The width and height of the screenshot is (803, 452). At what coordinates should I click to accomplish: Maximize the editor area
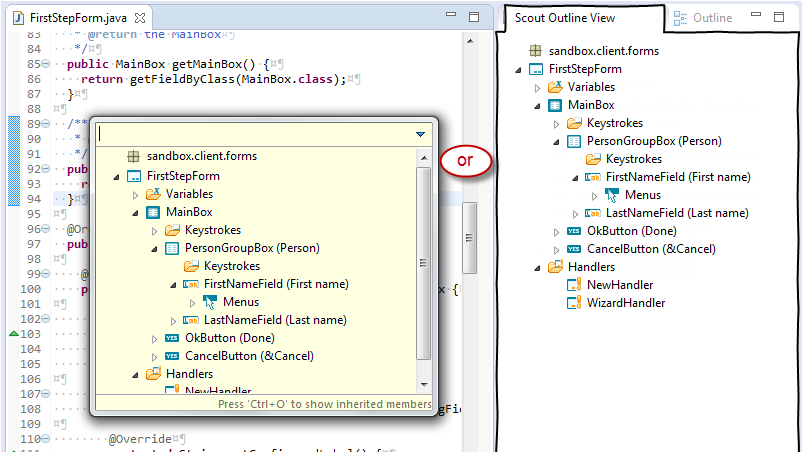tap(474, 17)
